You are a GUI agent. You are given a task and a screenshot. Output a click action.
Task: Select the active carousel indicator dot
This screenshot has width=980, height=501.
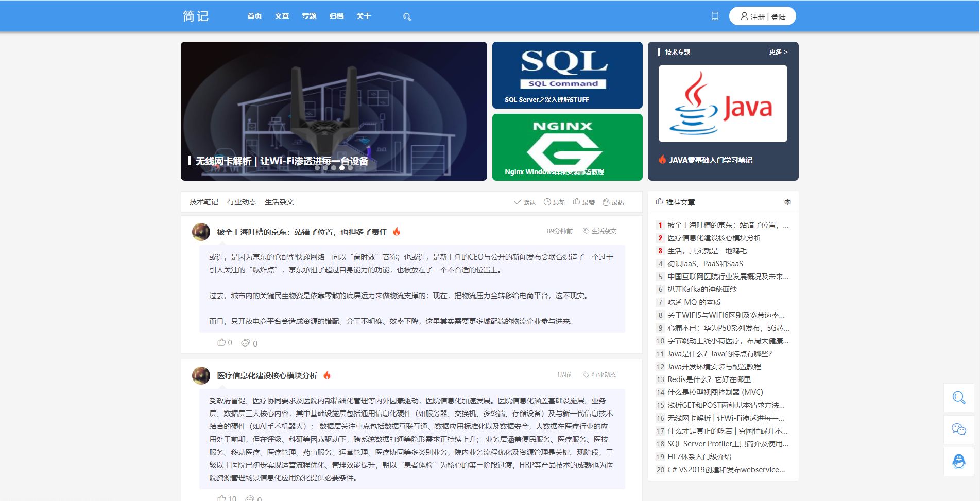click(x=342, y=168)
